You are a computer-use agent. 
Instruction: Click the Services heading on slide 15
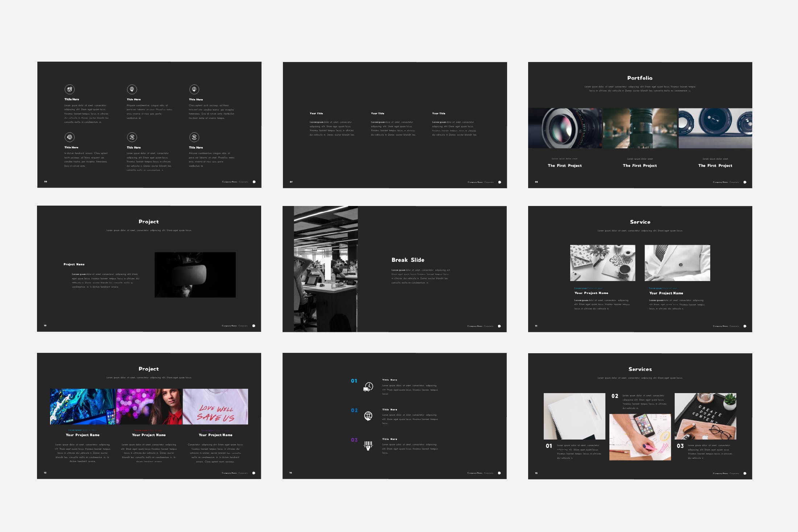[640, 369]
